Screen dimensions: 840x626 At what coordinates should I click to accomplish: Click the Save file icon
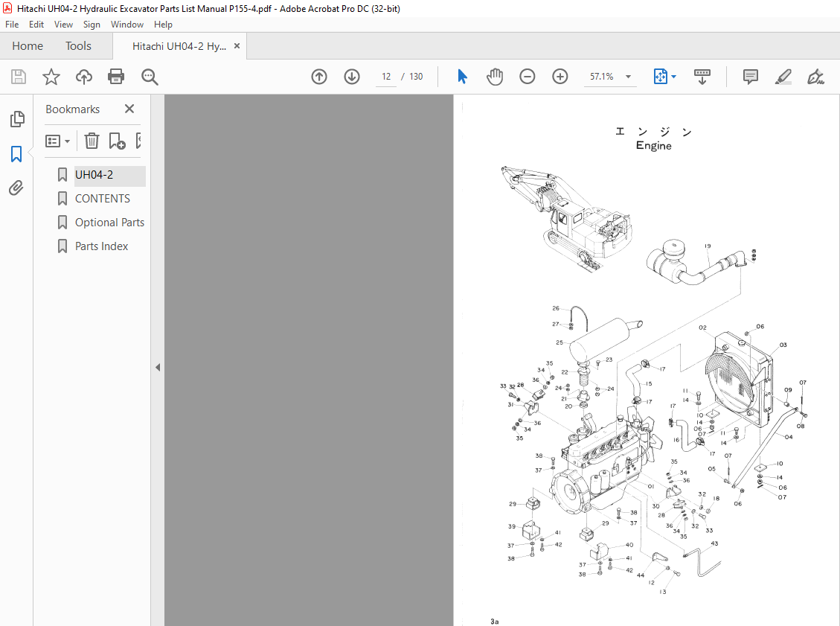tap(18, 77)
